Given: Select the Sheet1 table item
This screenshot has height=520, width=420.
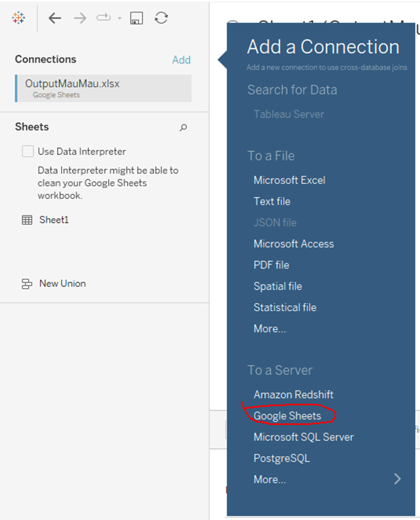Looking at the screenshot, I should [54, 220].
